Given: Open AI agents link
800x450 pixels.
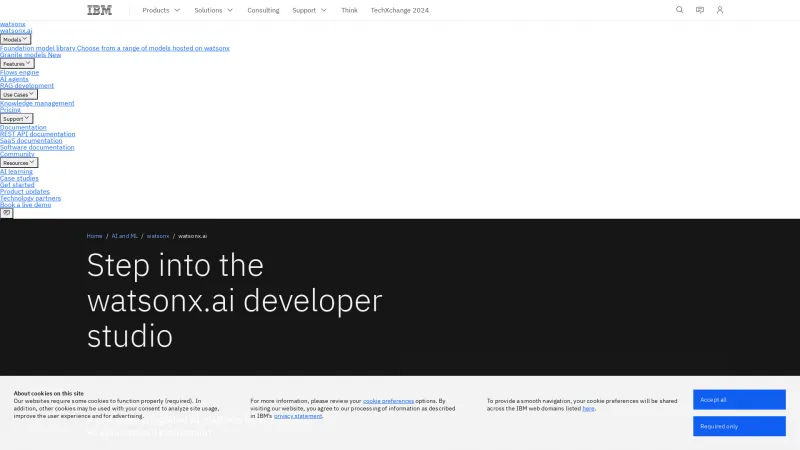Looking at the screenshot, I should click(14, 79).
